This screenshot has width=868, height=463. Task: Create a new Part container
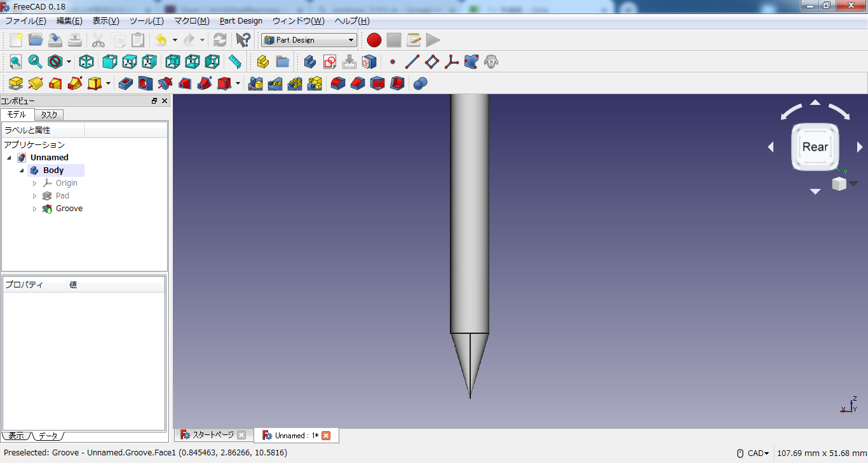(263, 62)
